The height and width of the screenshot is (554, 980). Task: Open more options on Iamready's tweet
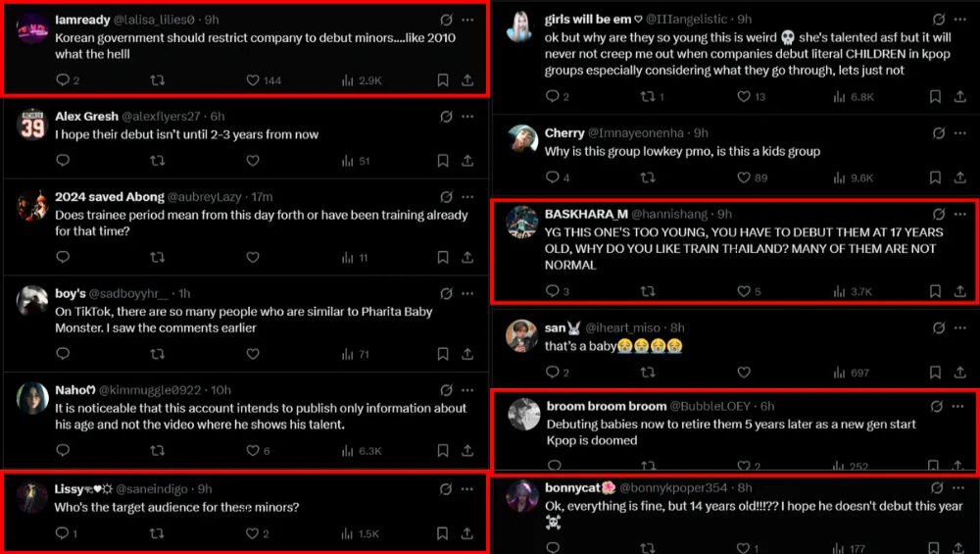(x=467, y=20)
